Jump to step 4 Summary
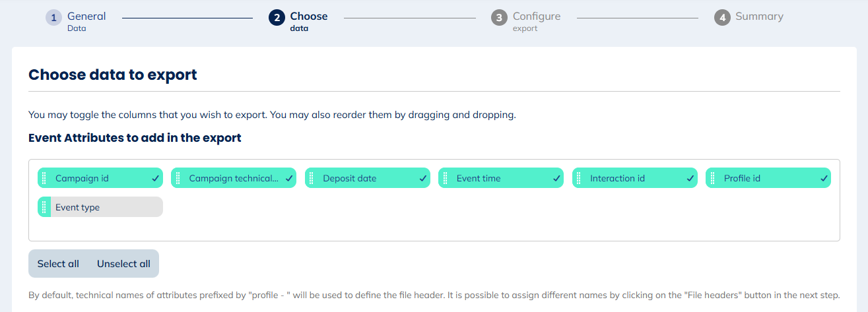Viewport: 868px width, 312px height. click(749, 17)
